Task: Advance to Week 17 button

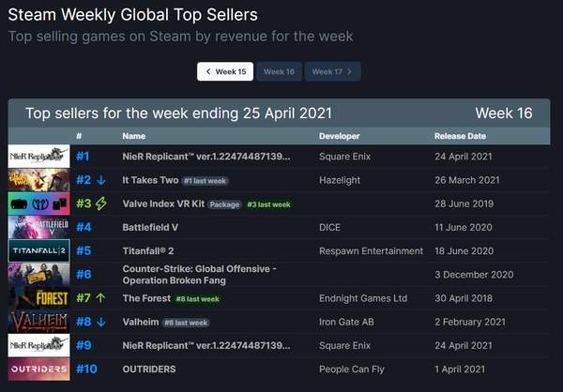Action: tap(333, 71)
